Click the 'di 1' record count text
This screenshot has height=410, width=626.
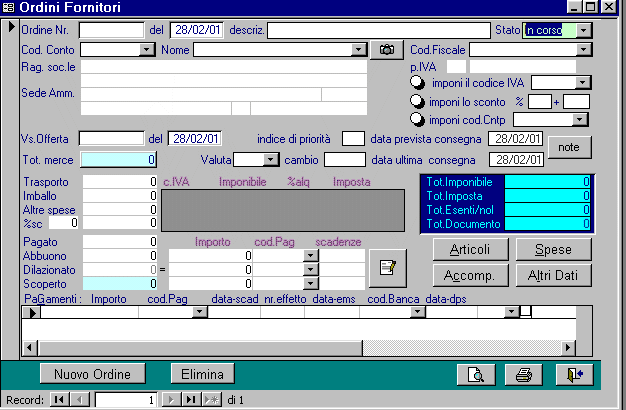pos(236,400)
